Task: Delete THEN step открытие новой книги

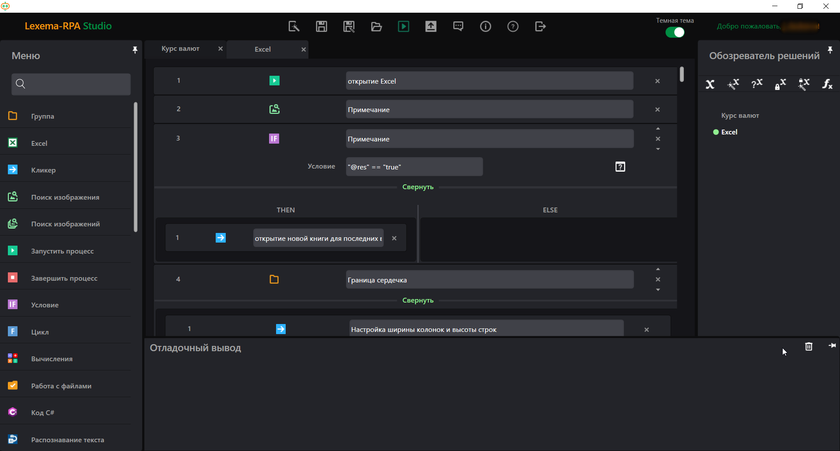Action: [x=394, y=238]
